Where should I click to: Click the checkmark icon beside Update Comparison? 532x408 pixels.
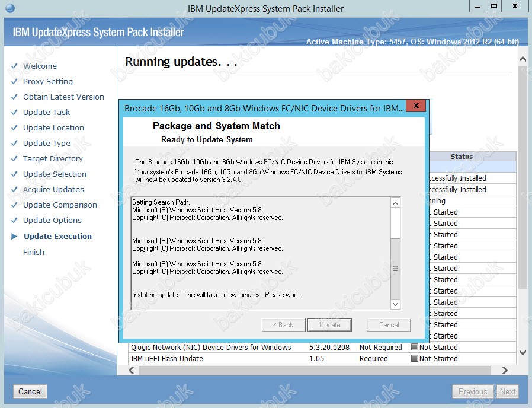point(14,205)
